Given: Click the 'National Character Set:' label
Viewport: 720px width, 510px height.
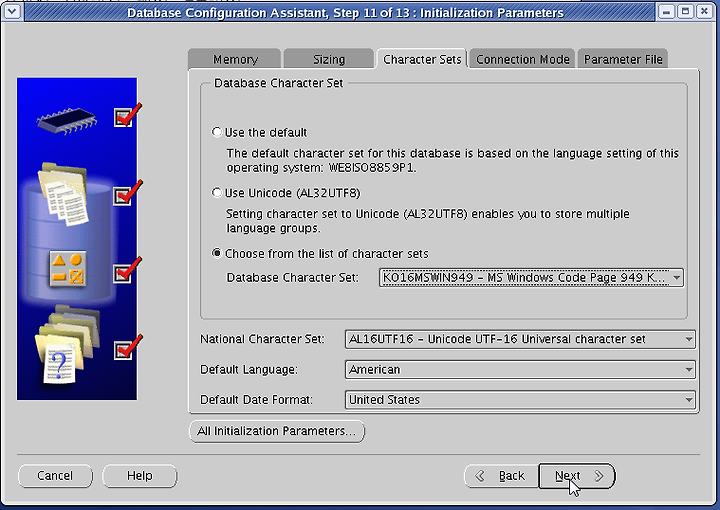Looking at the screenshot, I should 262,339.
